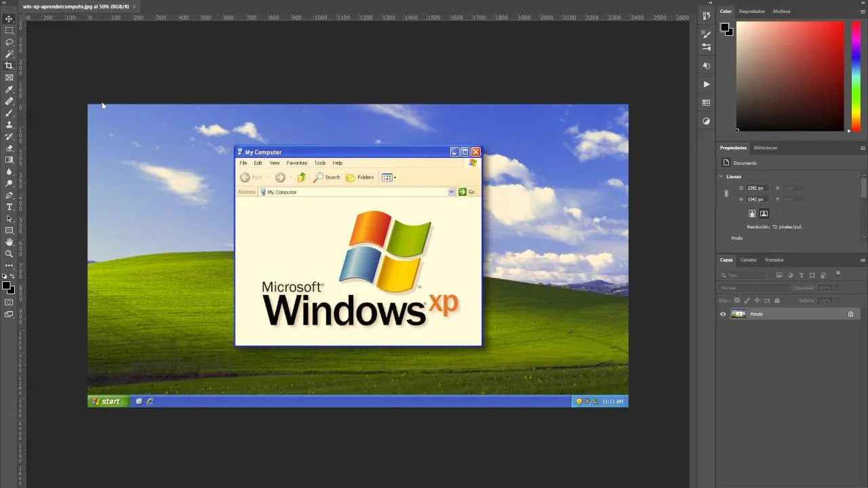The height and width of the screenshot is (488, 868).
Task: Close the win-xp-aprendercomputo.jpg document tab
Action: [x=134, y=6]
